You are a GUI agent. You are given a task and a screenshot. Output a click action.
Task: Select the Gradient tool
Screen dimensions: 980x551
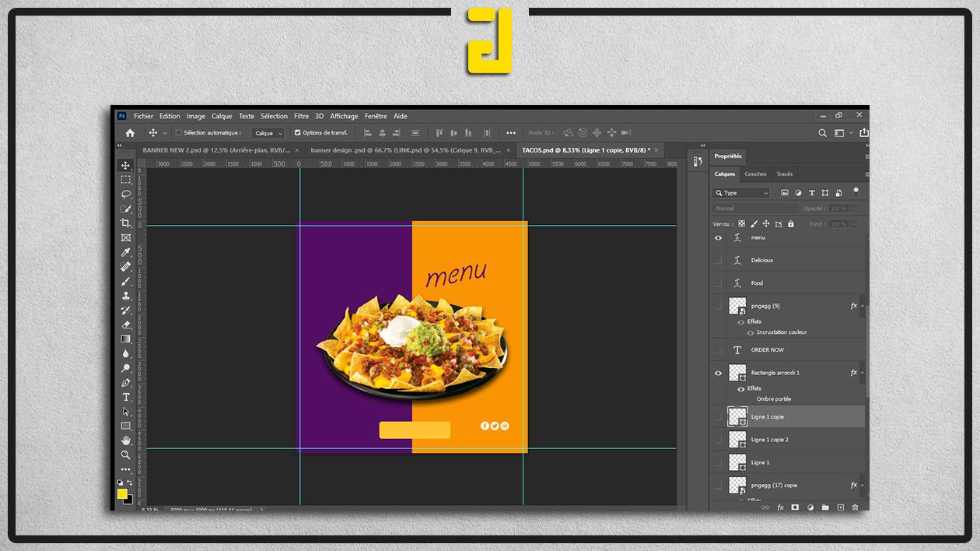point(125,339)
